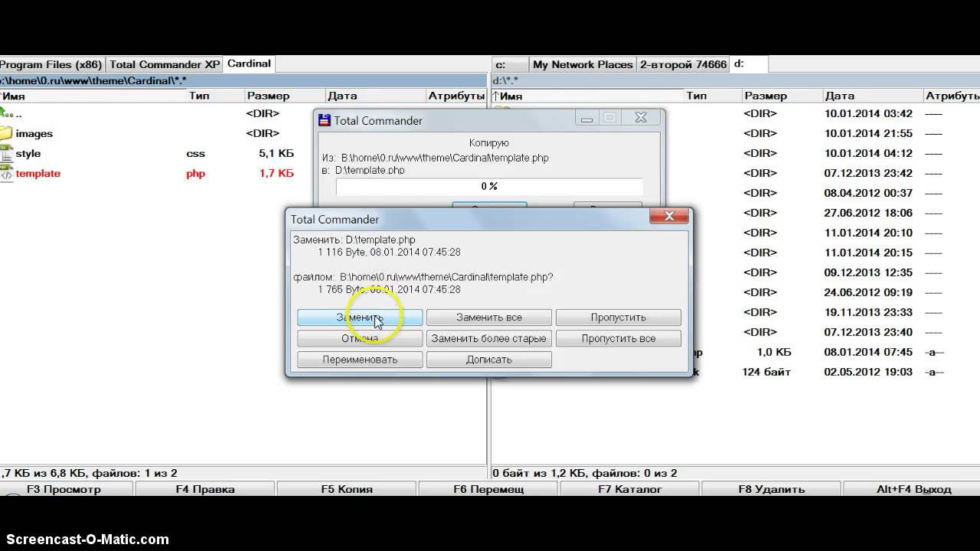The image size is (980, 551).
Task: Click the 1,7 КБ size of template
Action: pos(276,173)
